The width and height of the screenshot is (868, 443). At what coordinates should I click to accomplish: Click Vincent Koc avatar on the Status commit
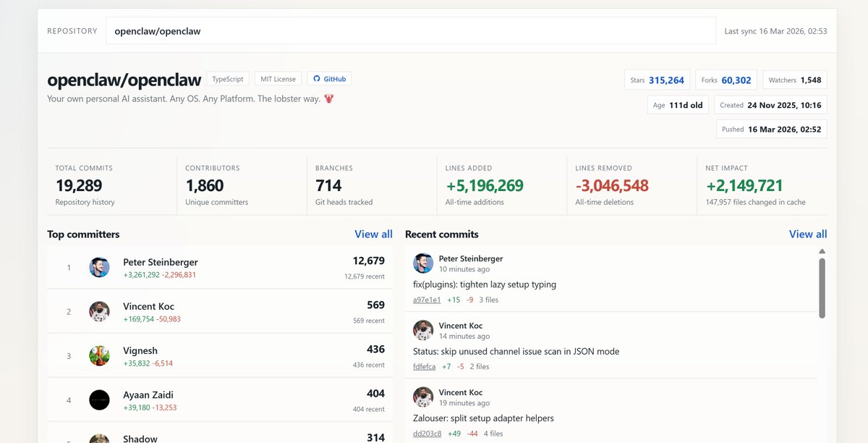pyautogui.click(x=423, y=331)
